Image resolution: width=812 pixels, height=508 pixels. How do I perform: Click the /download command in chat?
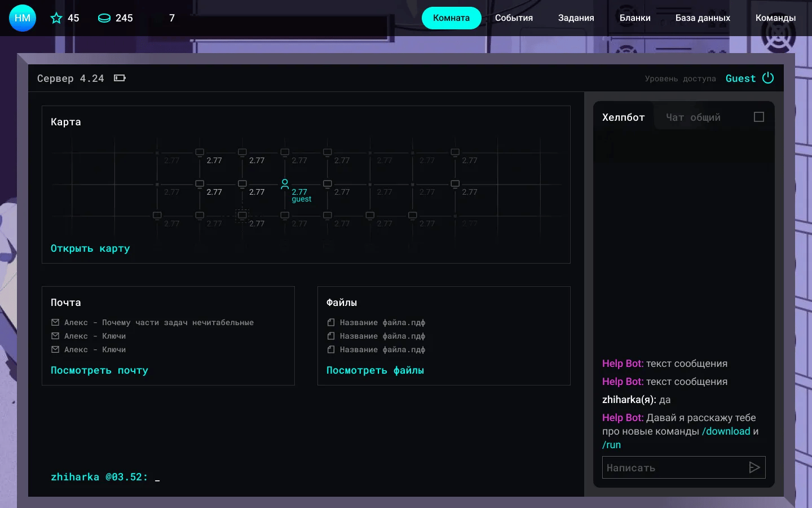point(726,431)
